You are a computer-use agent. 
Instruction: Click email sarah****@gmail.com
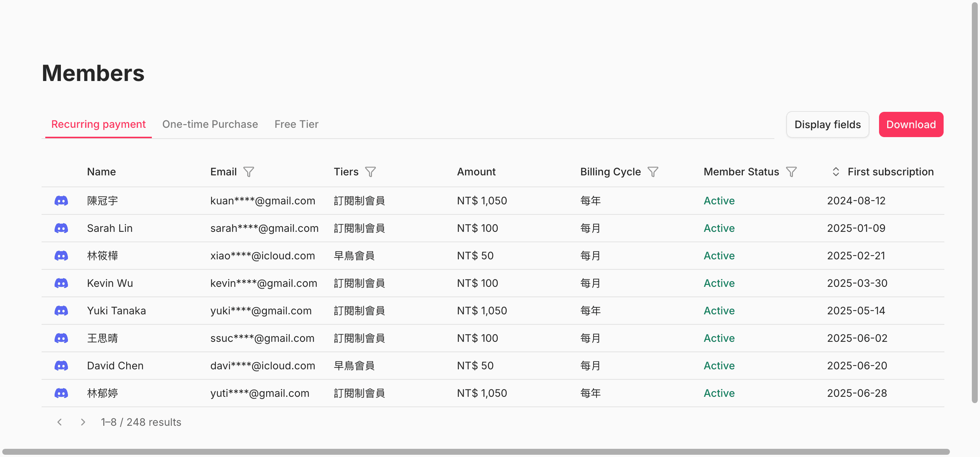pos(264,228)
